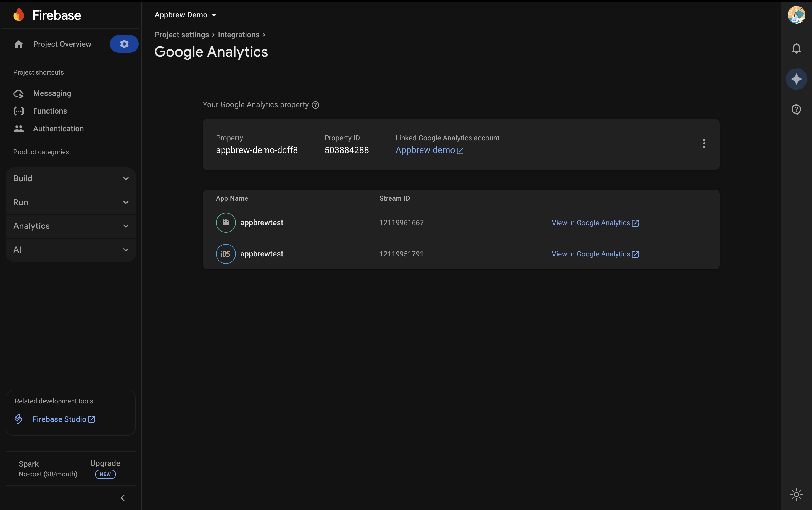Go to Messaging shortcut
Image resolution: width=812 pixels, height=510 pixels.
click(52, 93)
